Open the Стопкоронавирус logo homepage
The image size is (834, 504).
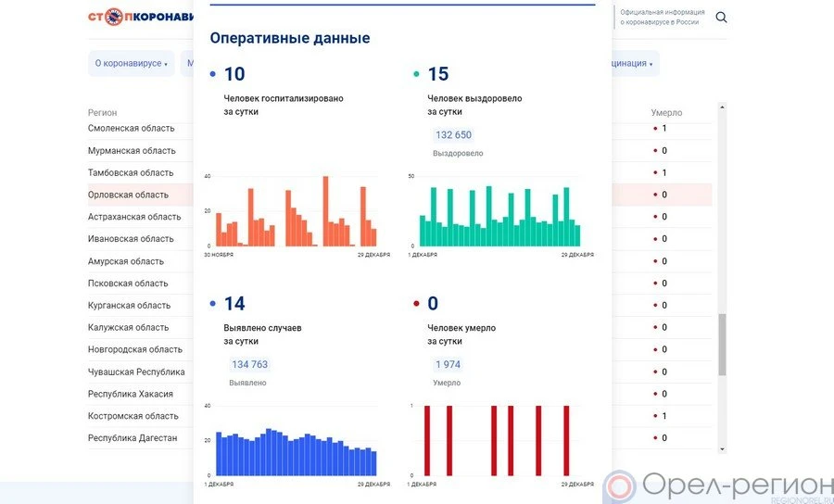click(x=139, y=17)
